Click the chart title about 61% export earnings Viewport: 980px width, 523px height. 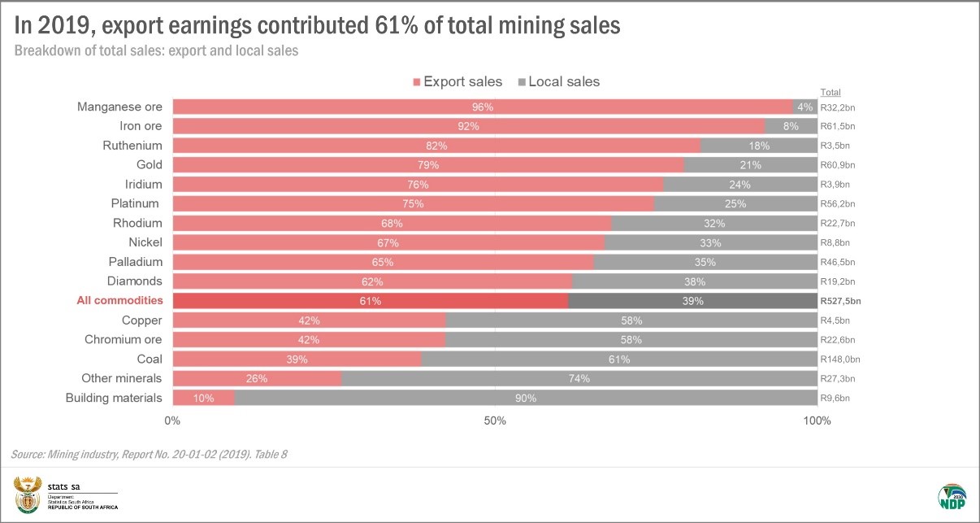click(317, 25)
